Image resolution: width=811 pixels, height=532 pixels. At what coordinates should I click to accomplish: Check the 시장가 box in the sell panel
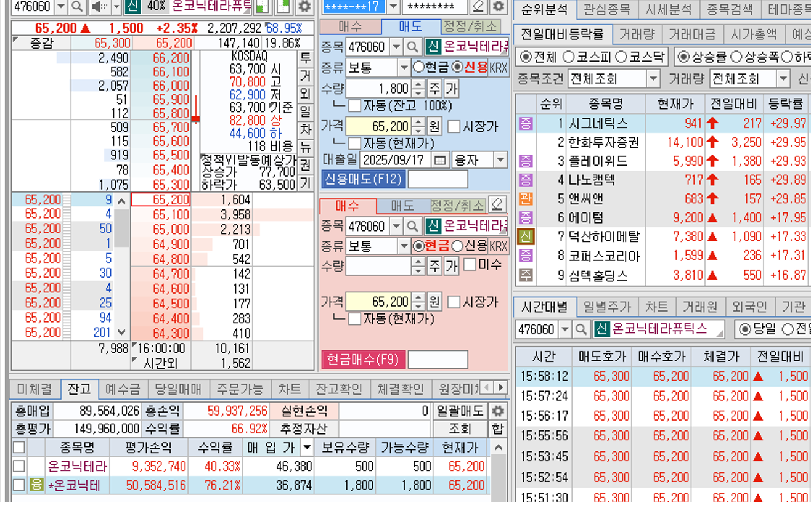pyautogui.click(x=454, y=127)
